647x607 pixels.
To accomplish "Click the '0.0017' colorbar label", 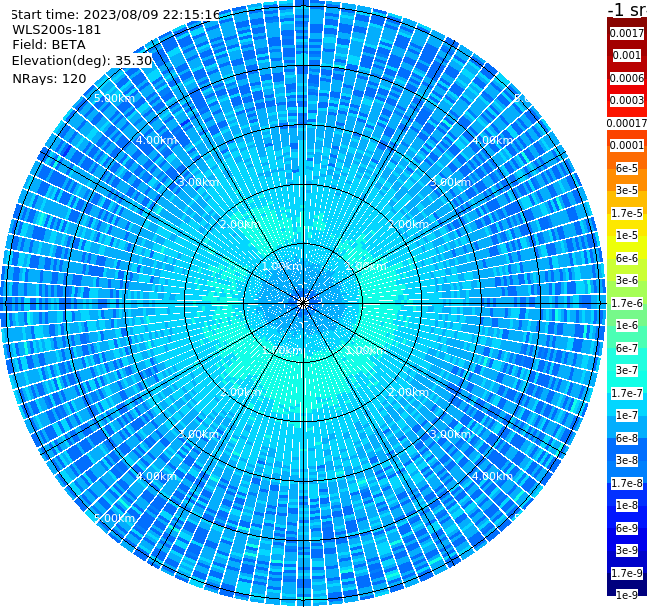I will point(627,33).
